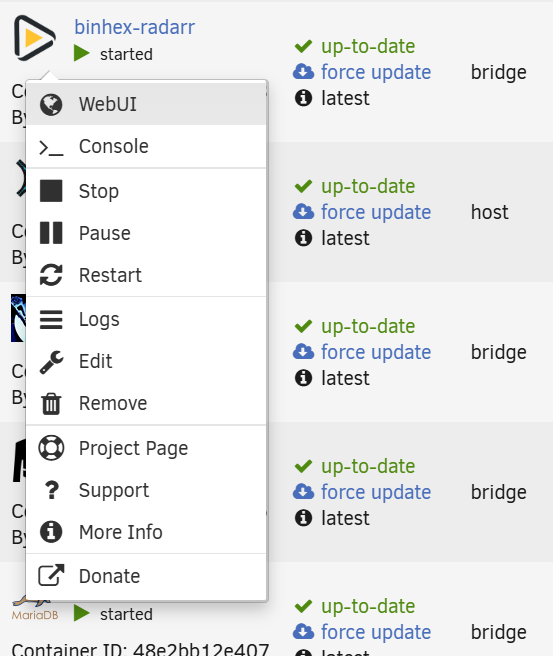The image size is (553, 656).
Task: Click the wrench icon beside Edit
Action: tap(51, 361)
